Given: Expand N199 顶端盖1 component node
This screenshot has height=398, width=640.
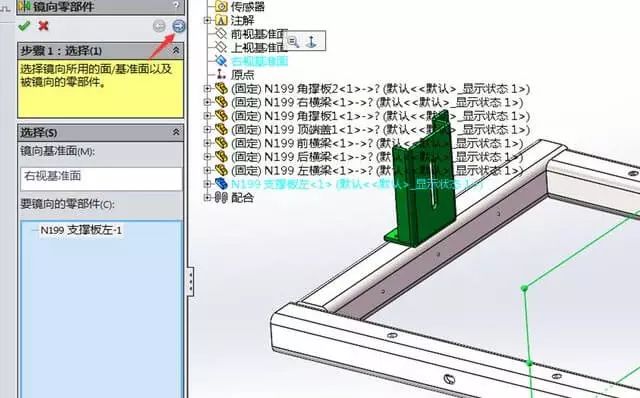Looking at the screenshot, I should [207, 129].
